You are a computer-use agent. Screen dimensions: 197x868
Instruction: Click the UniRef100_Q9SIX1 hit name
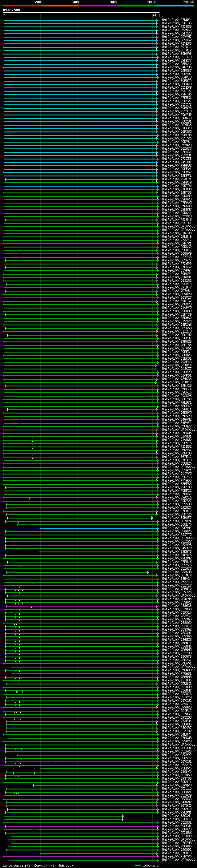177,223
